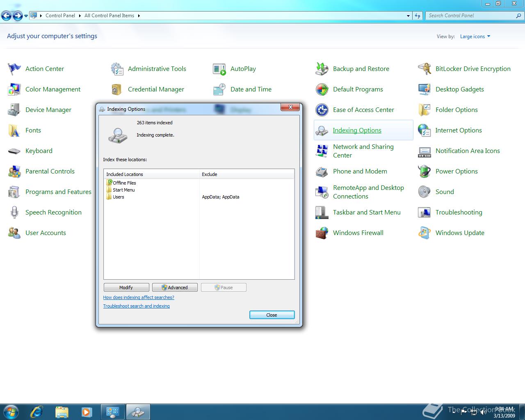Click the Modify button in Indexing Options

[x=126, y=288]
